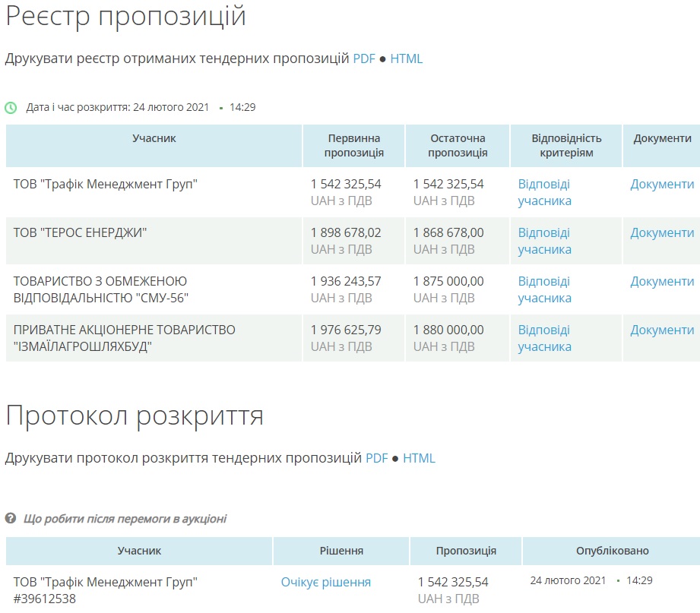Open the HTML version of the opening protocol
The image size is (700, 613).
pyautogui.click(x=419, y=458)
